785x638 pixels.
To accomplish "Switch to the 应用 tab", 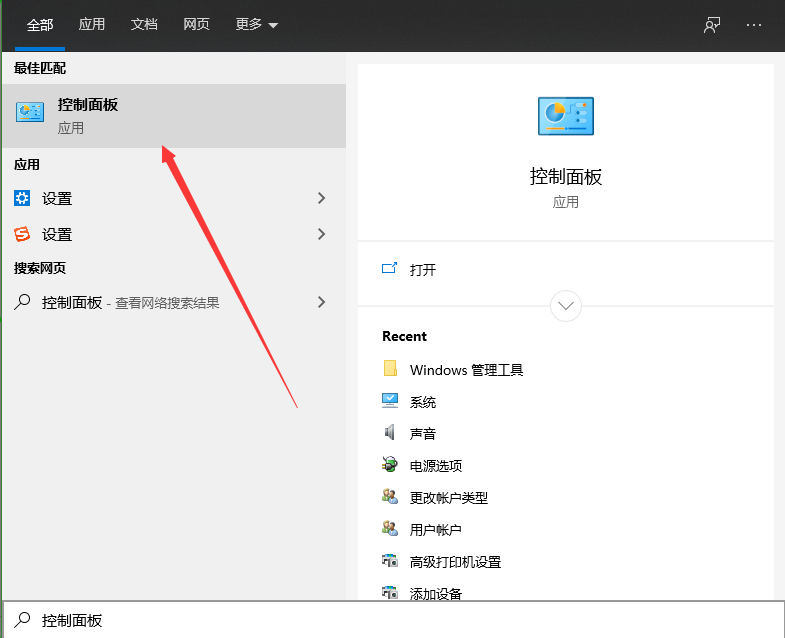I will click(92, 24).
